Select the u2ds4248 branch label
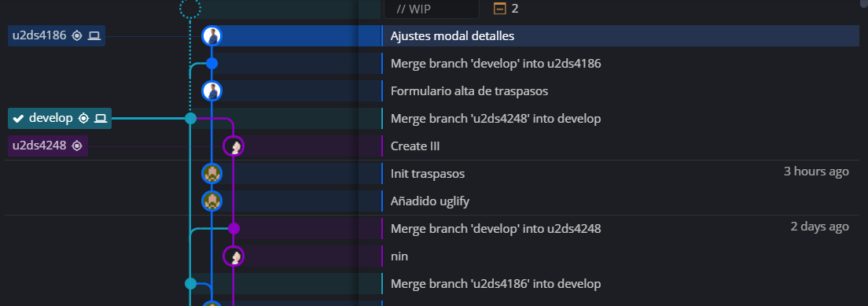This screenshot has width=868, height=306. tap(48, 146)
